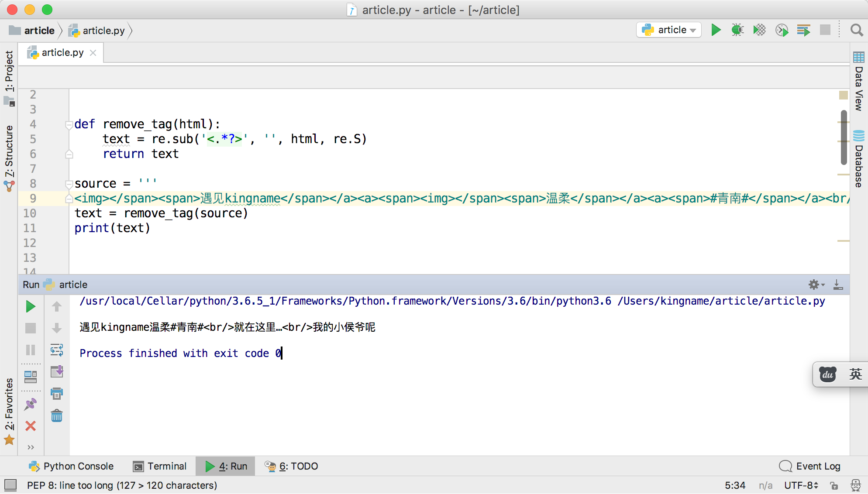The width and height of the screenshot is (868, 494).
Task: Open Search Everywhere magnifier icon
Action: tap(856, 30)
